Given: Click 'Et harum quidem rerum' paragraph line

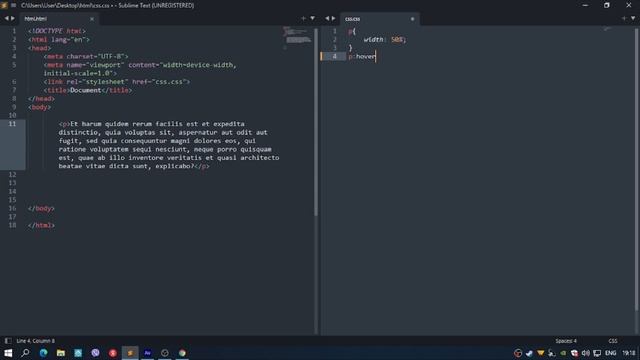Looking at the screenshot, I should pyautogui.click(x=151, y=124).
